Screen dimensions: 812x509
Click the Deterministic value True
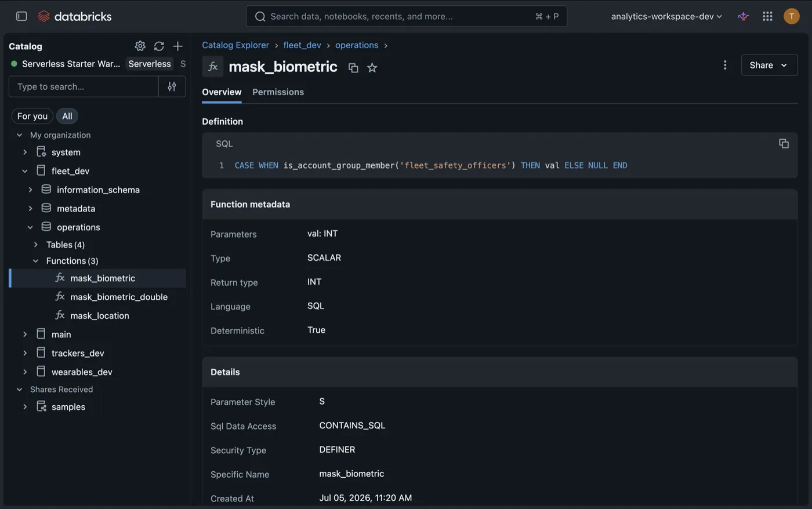click(x=316, y=330)
